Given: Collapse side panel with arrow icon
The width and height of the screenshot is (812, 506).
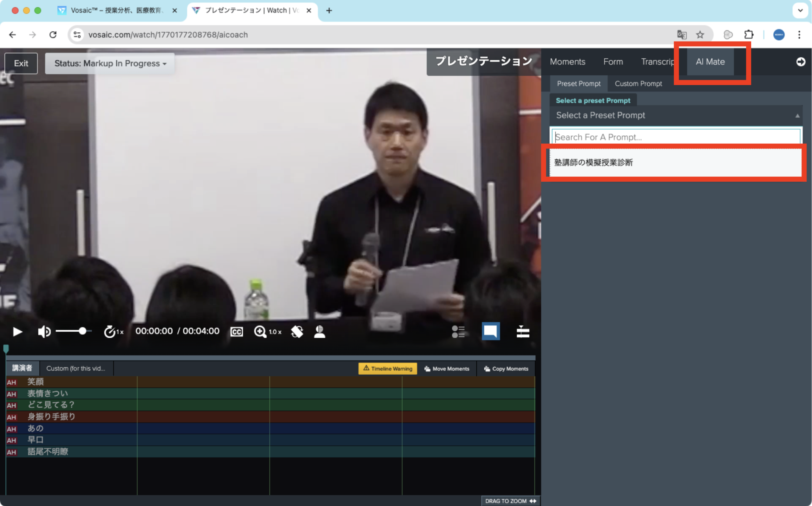Looking at the screenshot, I should (x=800, y=62).
